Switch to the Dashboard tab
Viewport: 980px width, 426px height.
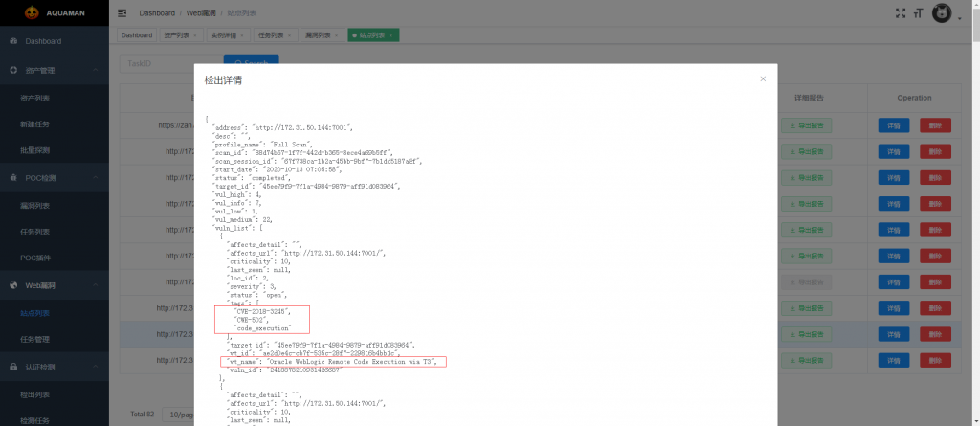(x=137, y=35)
